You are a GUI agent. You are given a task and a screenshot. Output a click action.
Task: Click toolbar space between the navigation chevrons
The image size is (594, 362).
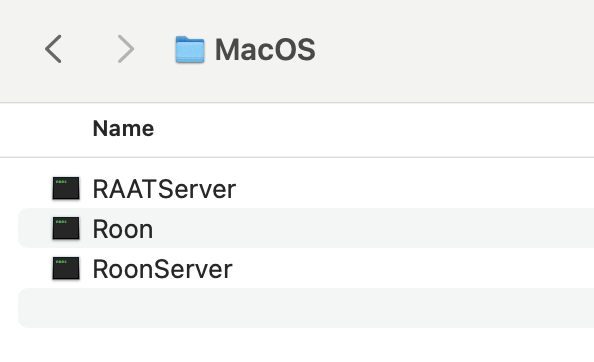click(89, 49)
